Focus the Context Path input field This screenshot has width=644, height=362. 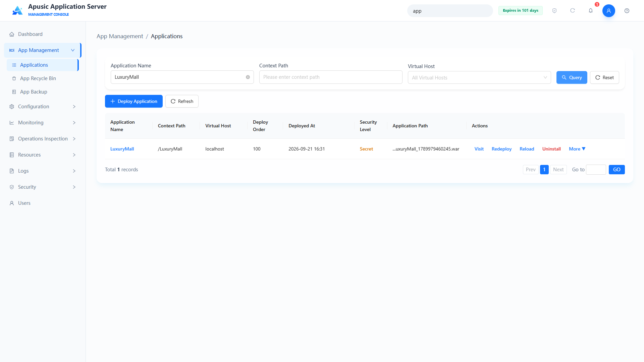click(331, 77)
